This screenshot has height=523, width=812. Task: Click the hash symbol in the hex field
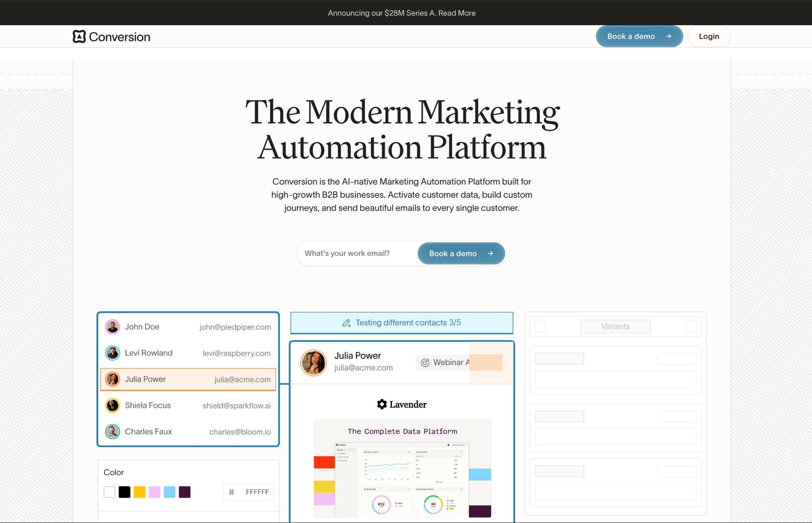pos(232,492)
